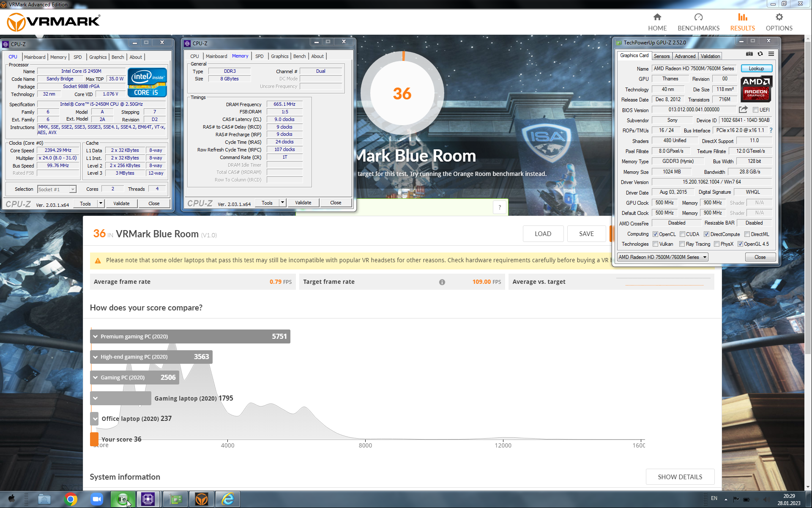Image resolution: width=812 pixels, height=508 pixels.
Task: Toggle the Ray Tracing checkbox
Action: click(682, 244)
